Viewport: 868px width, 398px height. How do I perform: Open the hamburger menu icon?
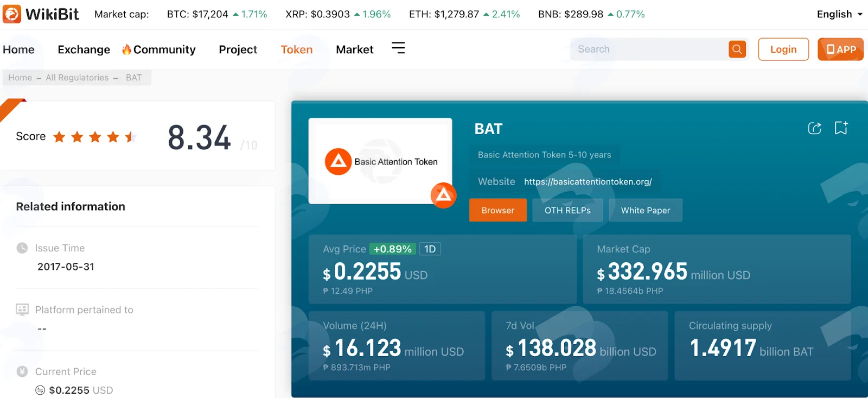click(398, 48)
